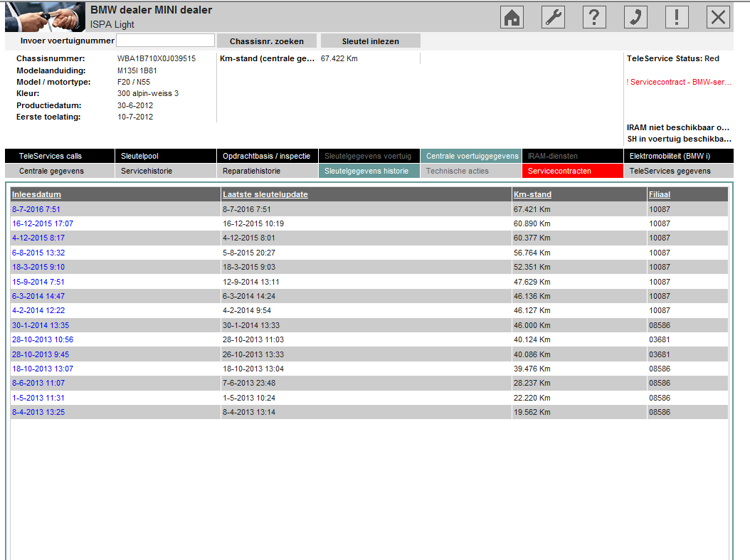
Task: Click the IRAM niet beschikbaar message
Action: point(678,127)
